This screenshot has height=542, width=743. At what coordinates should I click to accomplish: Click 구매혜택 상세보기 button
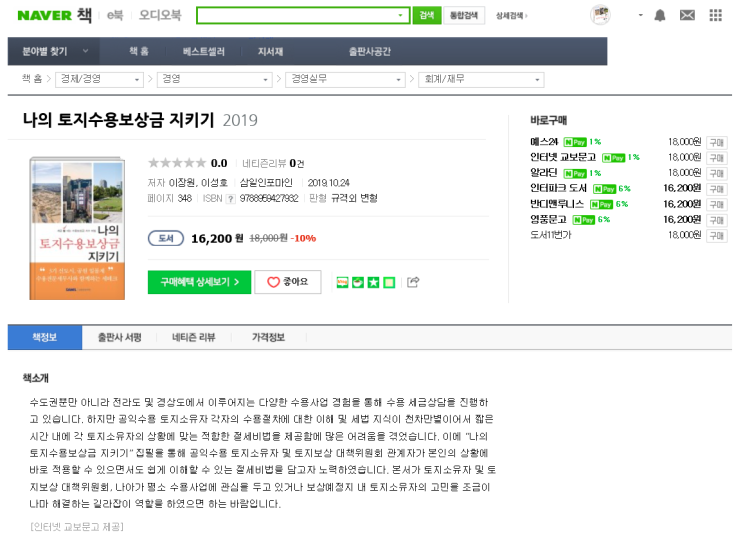(x=199, y=282)
